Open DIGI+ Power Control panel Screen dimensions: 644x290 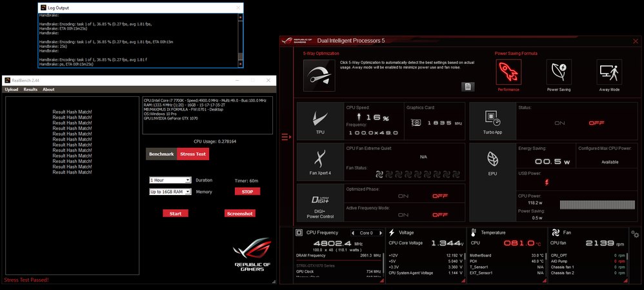320,202
